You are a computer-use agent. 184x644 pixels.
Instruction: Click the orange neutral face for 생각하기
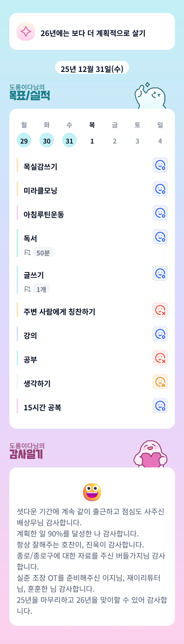pyautogui.click(x=160, y=382)
